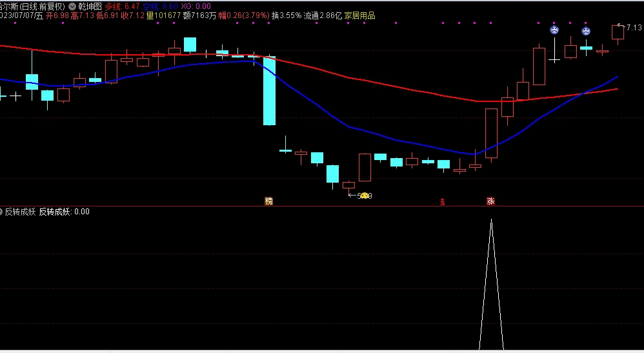Screen dimensions: 644x353
Task: Open the 家居用品 sector link
Action: coord(360,15)
